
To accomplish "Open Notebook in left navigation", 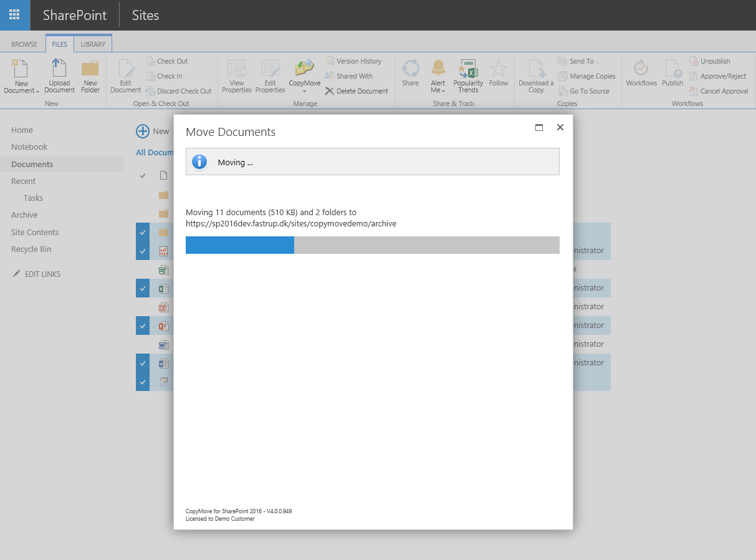I will [x=29, y=147].
